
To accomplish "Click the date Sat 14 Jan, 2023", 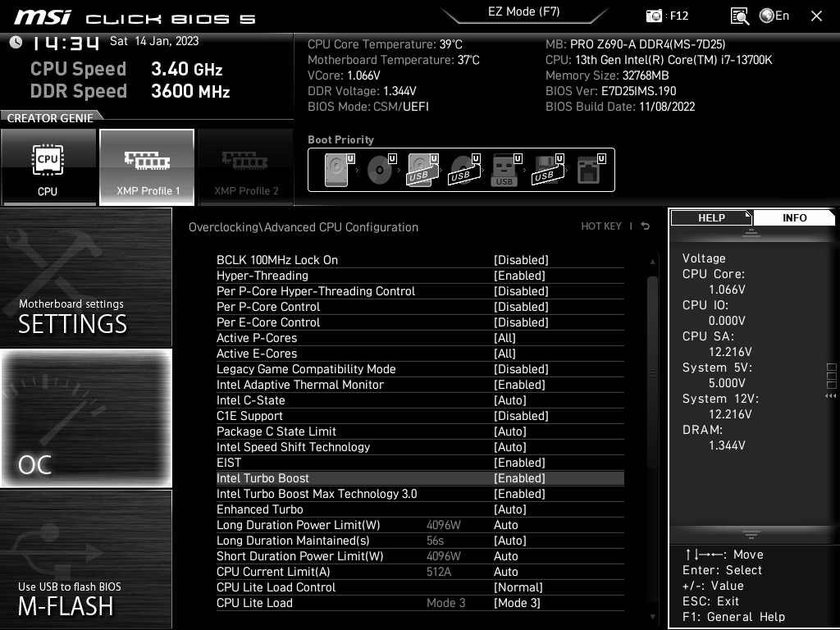I will click(x=154, y=41).
